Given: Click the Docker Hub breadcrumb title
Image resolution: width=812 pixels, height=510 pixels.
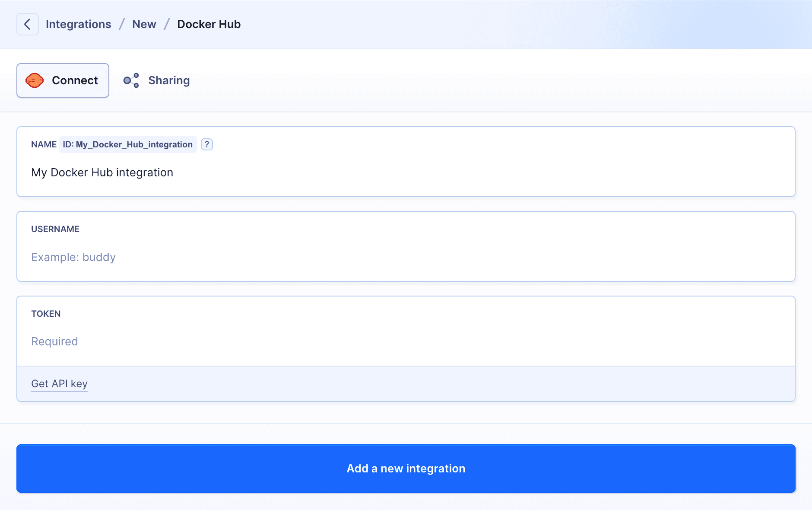Looking at the screenshot, I should (209, 24).
